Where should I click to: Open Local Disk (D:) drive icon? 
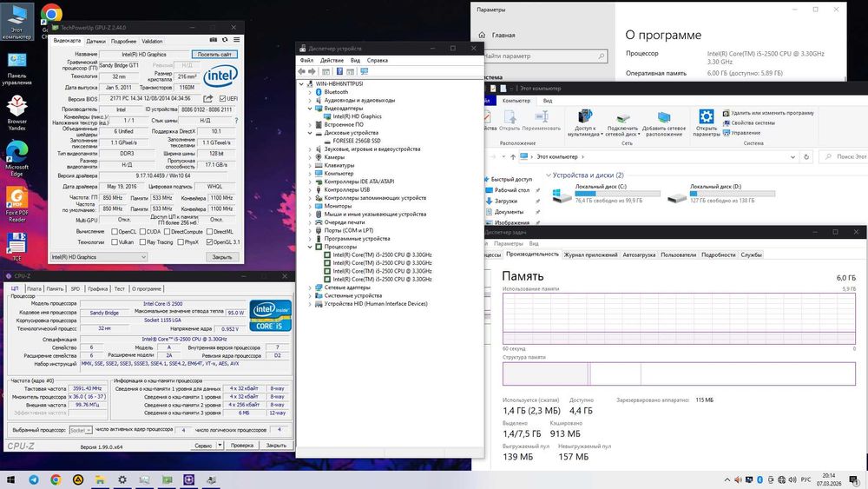pyautogui.click(x=676, y=195)
